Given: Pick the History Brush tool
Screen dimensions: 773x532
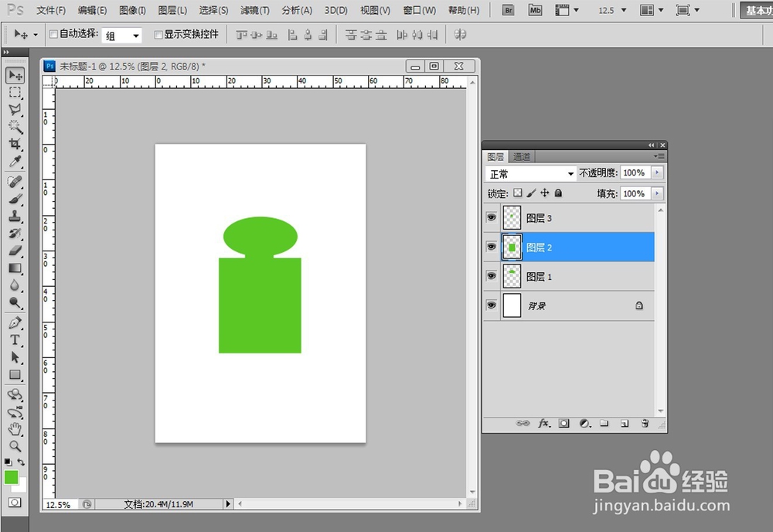Looking at the screenshot, I should coord(15,234).
